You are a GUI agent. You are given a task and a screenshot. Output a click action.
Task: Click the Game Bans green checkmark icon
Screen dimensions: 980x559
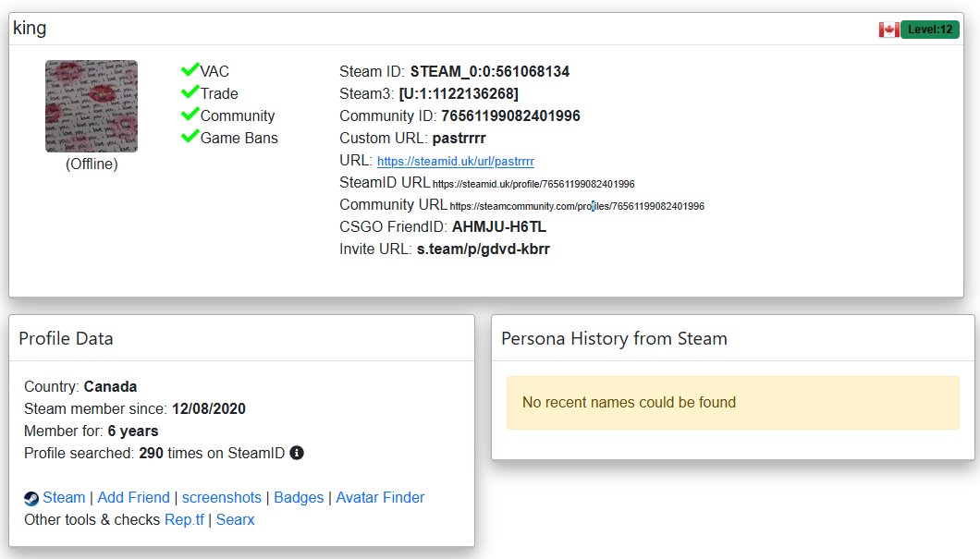click(x=190, y=136)
